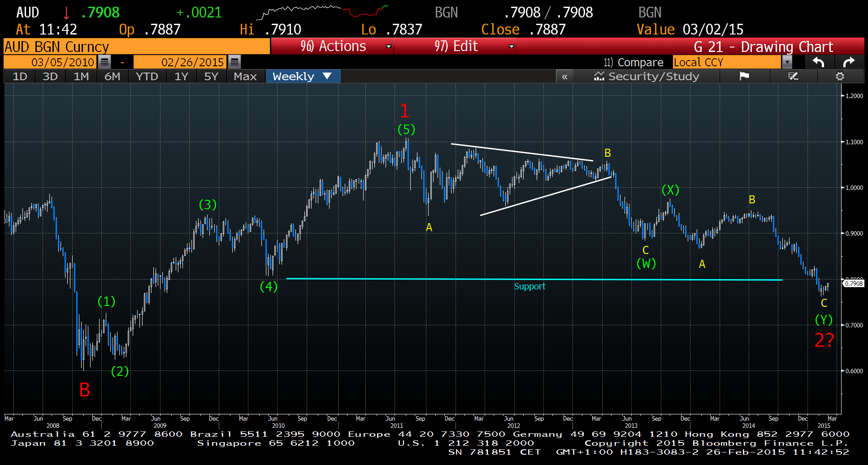Switch to the YTD range tab
Image resolution: width=868 pixels, height=465 pixels.
pyautogui.click(x=147, y=77)
